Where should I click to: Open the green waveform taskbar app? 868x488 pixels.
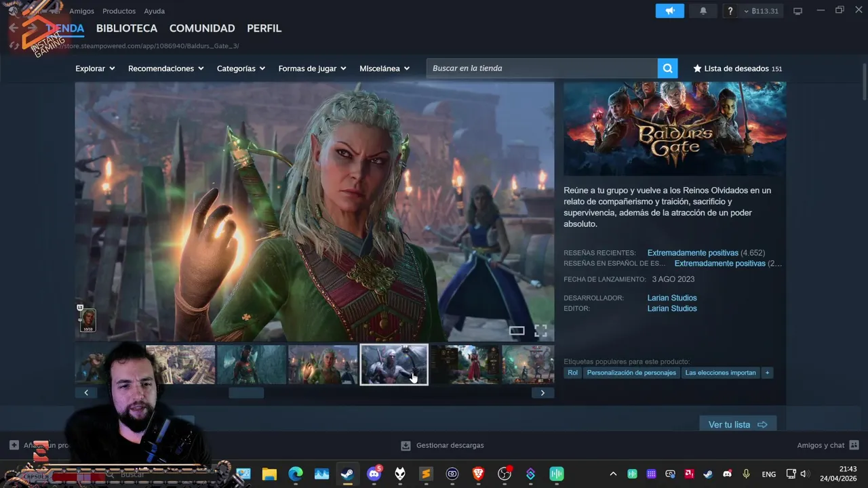557,474
